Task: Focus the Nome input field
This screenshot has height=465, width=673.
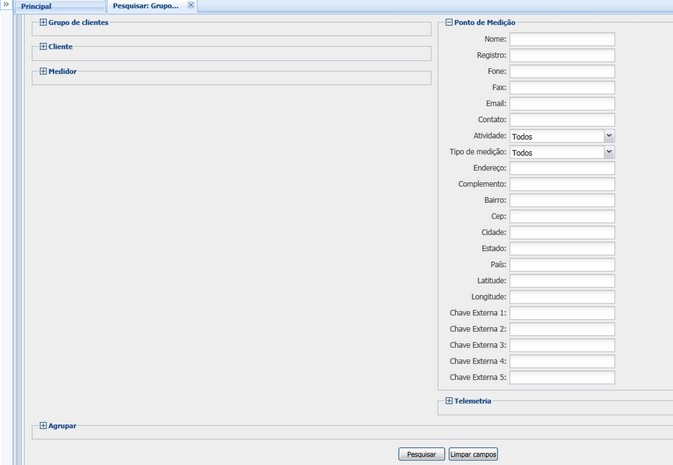Action: pyautogui.click(x=561, y=39)
